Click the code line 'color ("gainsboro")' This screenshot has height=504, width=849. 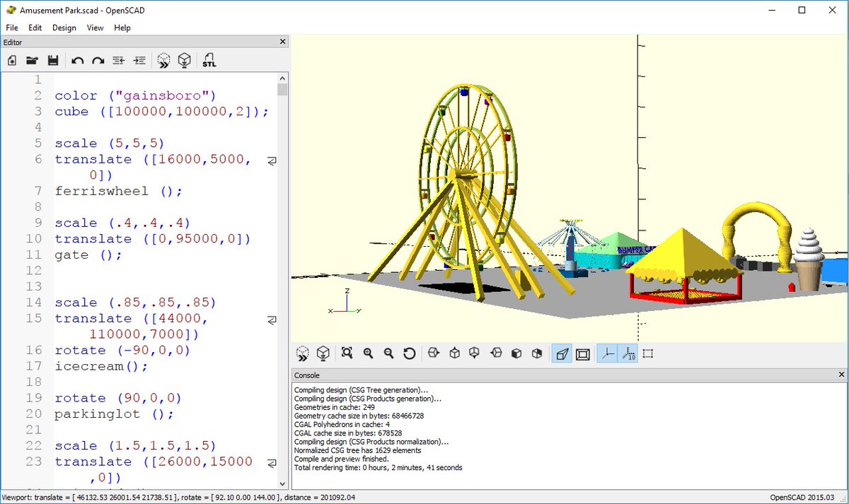(134, 95)
